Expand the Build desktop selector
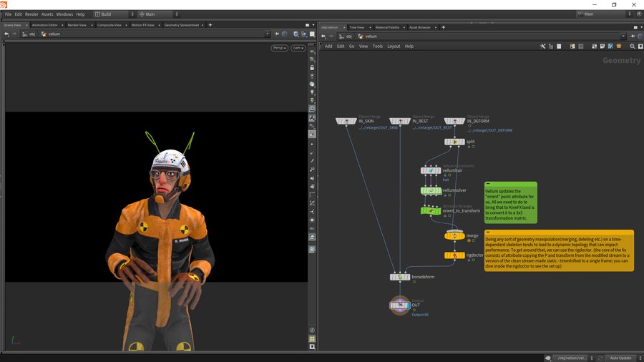 point(114,14)
